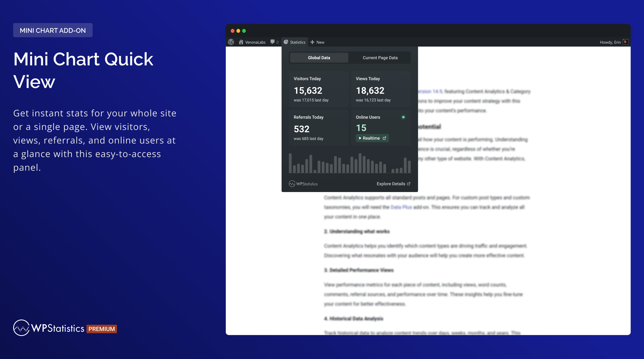Click the '3. Detailed Performance Views' heading

click(x=359, y=270)
